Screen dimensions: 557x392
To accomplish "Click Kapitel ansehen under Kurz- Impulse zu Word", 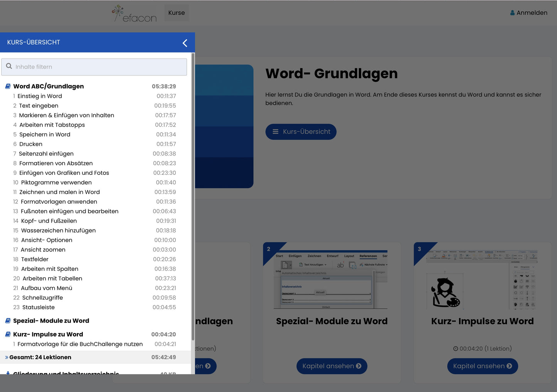I will point(482,366).
